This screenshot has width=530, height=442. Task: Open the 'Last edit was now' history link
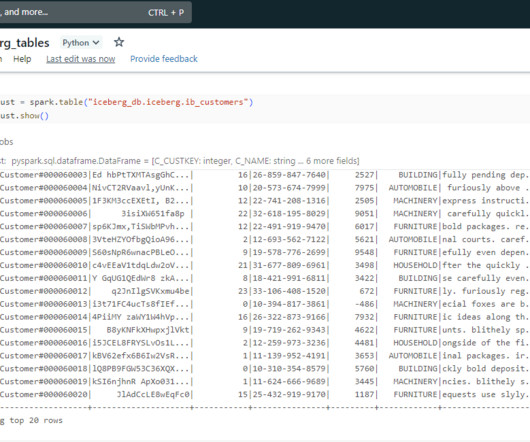(81, 59)
